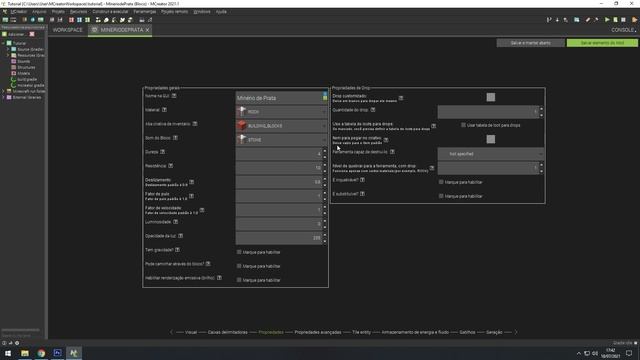The height and width of the screenshot is (360, 640).
Task: Click the orange export mod icon in the toolbar
Action: [x=634, y=20]
